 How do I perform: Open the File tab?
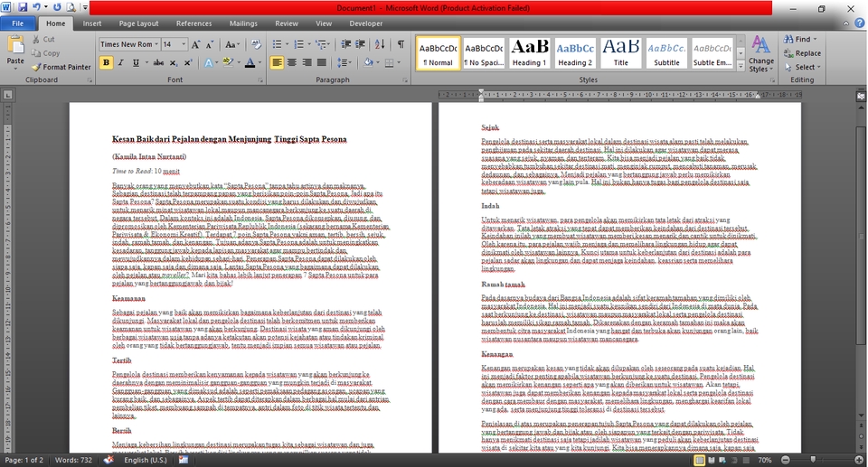pos(18,23)
